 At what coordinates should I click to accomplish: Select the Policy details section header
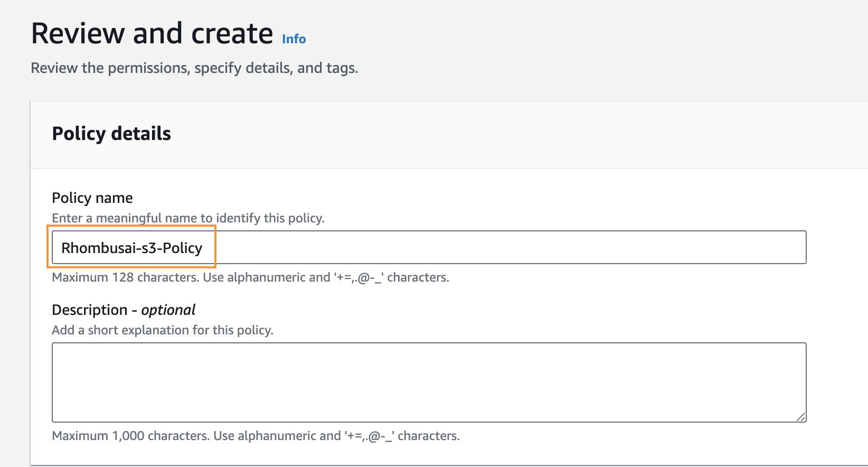pos(111,134)
